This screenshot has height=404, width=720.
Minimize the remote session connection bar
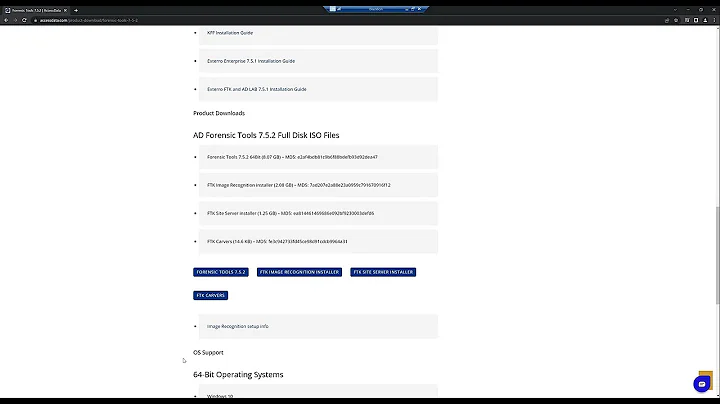(407, 9)
